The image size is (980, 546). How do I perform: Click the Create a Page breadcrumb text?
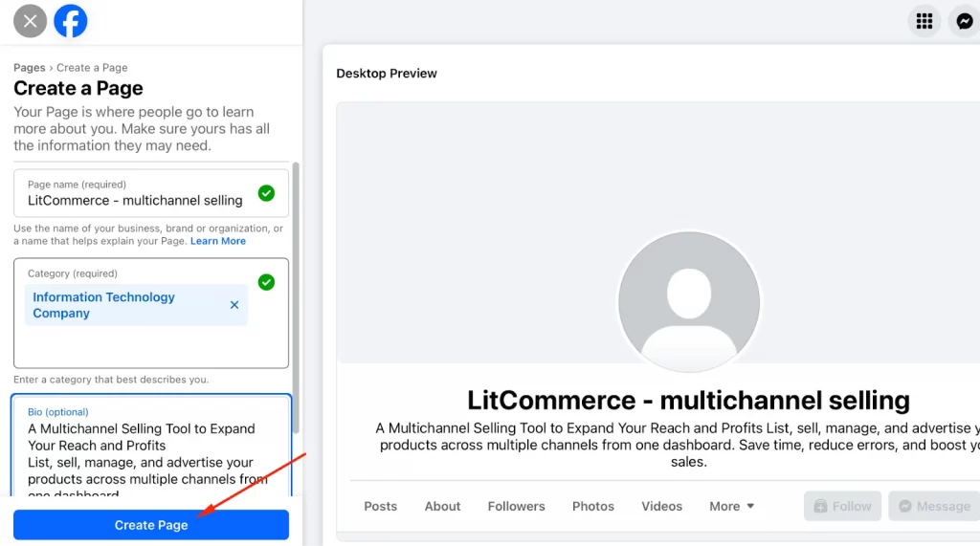[x=92, y=68]
